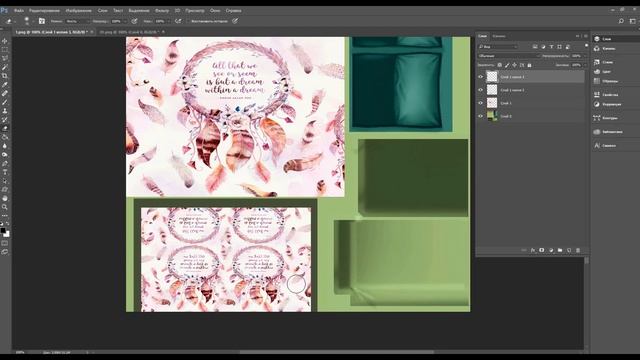Image resolution: width=640 pixels, height=360 pixels.
Task: Toggle lock position
Action: pos(514,65)
